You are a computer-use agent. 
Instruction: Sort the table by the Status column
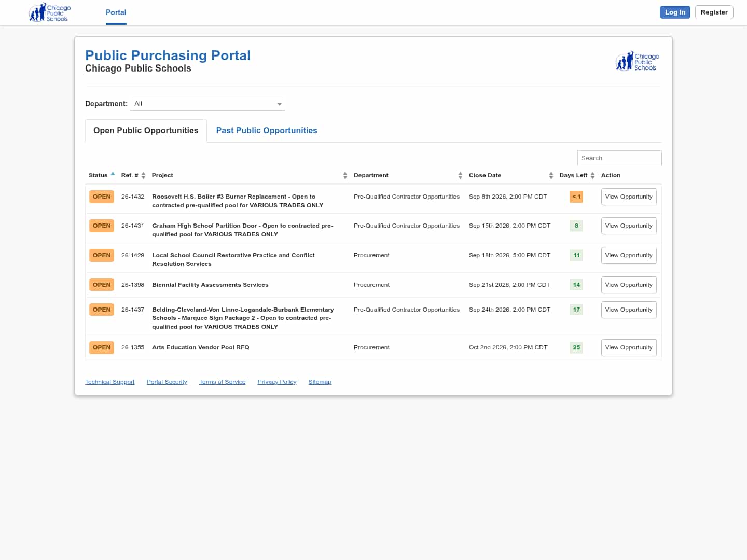click(x=102, y=175)
